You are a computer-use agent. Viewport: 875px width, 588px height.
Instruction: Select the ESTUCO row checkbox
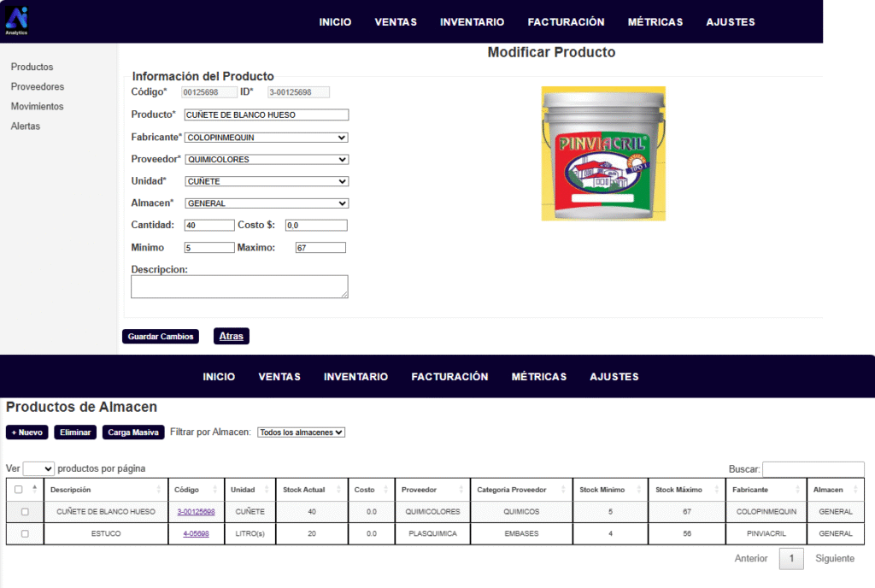[x=25, y=533]
